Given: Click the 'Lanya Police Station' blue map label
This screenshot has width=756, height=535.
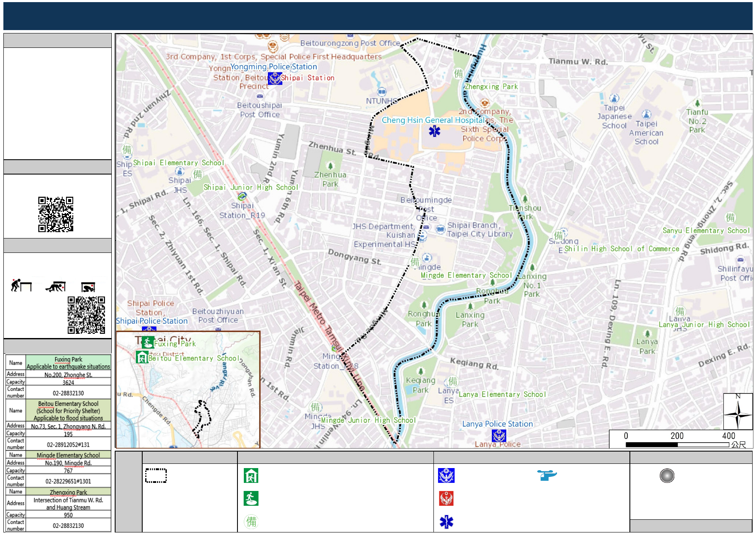Looking at the screenshot, I should (x=497, y=424).
